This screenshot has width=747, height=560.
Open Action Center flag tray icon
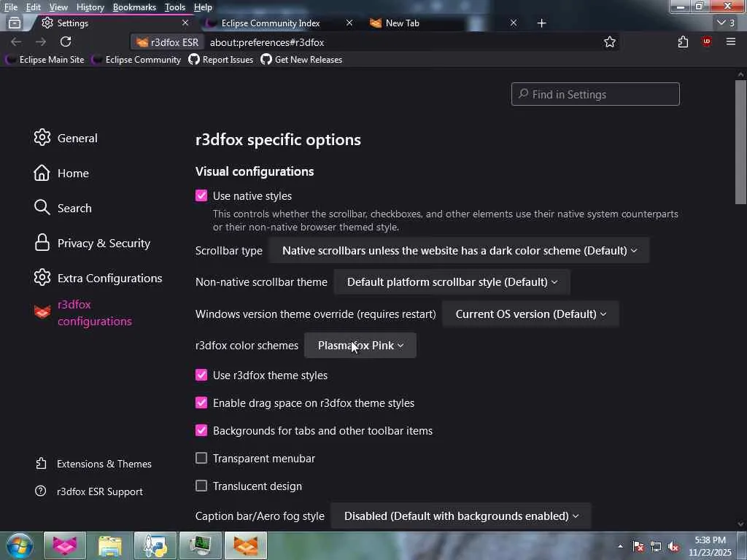tap(638, 546)
